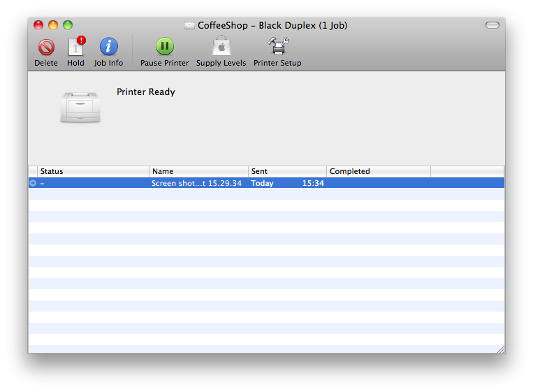Image resolution: width=533 pixels, height=392 pixels.
Task: Open Printer Setup in the toolbar
Action: 277,48
